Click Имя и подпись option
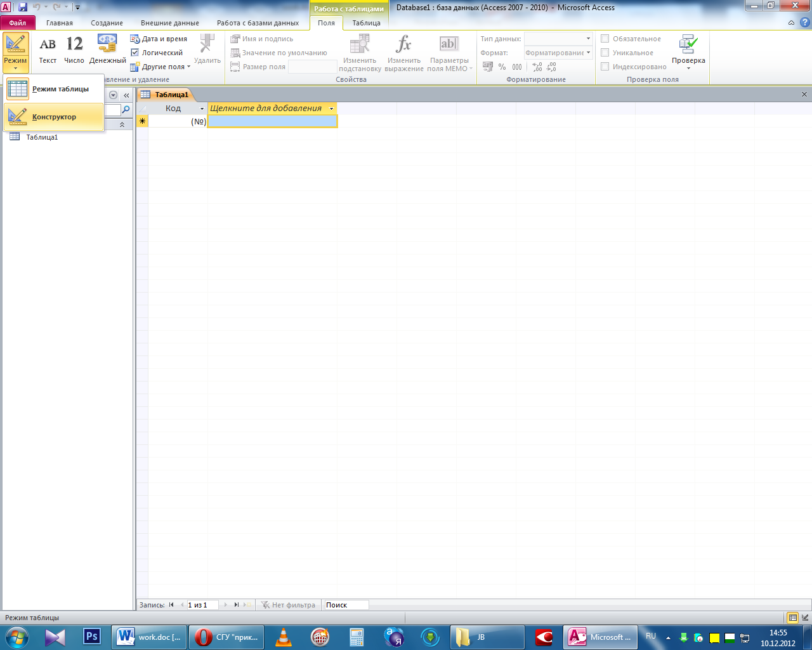Screen dimensions: 812x650 tap(262, 39)
